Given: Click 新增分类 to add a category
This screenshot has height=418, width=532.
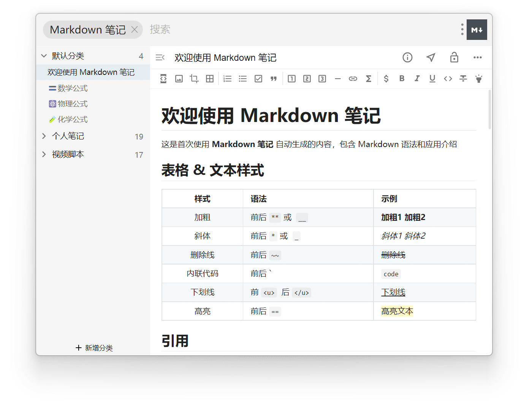Looking at the screenshot, I should [94, 348].
